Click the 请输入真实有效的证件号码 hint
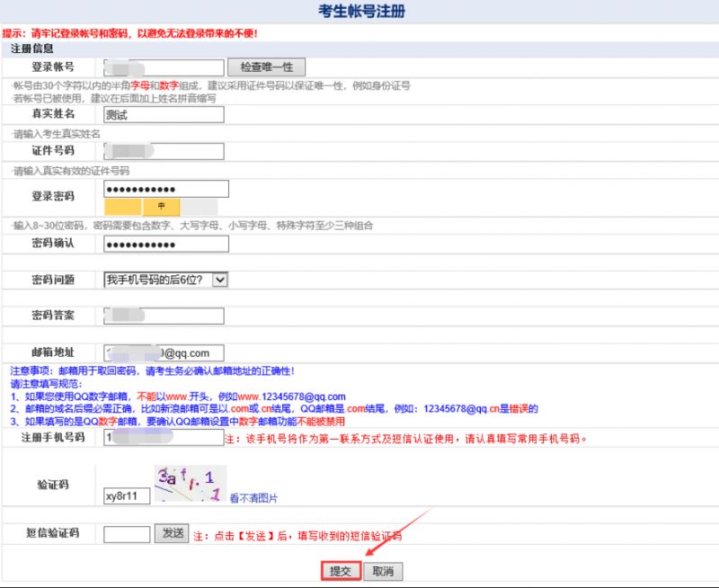Viewport: 719px width, 588px height. (71, 171)
